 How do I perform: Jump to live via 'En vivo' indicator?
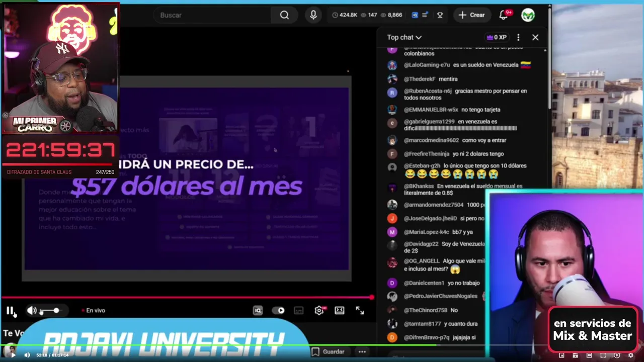94,311
